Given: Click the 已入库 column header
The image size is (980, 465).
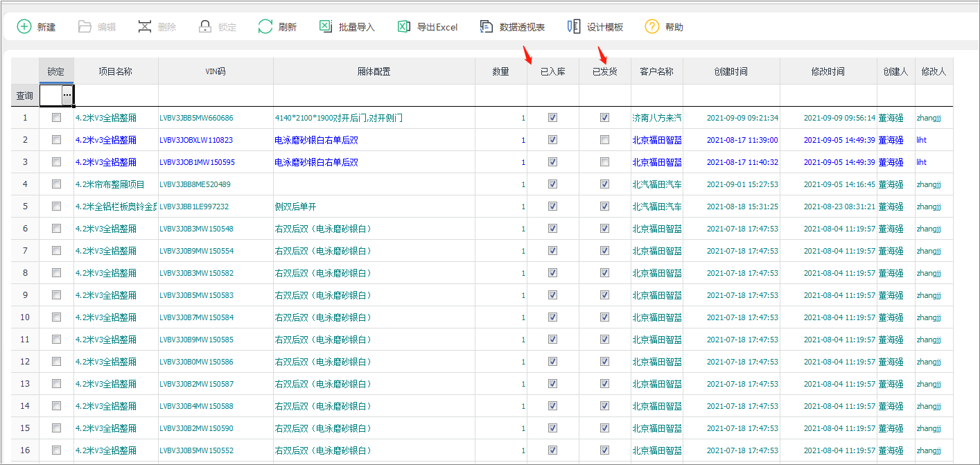Looking at the screenshot, I should point(553,71).
